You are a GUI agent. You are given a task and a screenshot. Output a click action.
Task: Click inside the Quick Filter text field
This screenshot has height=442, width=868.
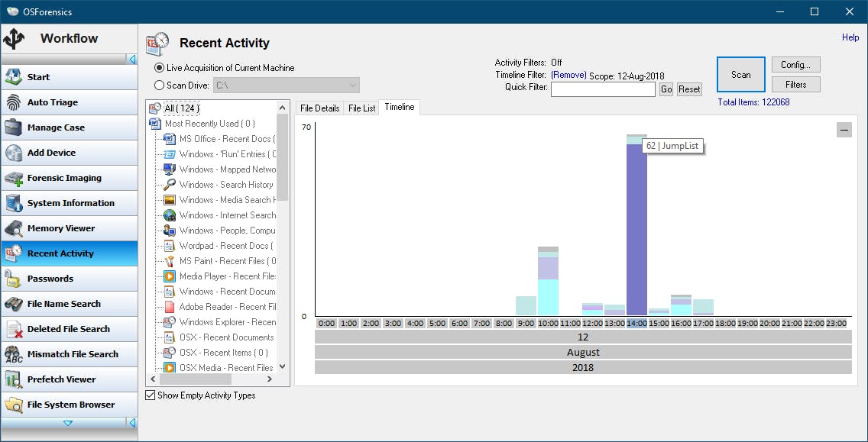[603, 89]
